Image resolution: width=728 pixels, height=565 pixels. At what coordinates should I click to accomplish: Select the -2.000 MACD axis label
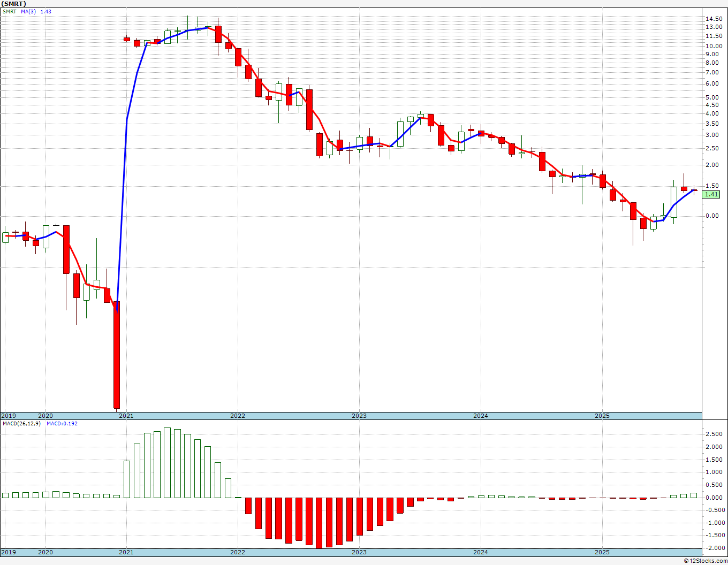pos(715,548)
